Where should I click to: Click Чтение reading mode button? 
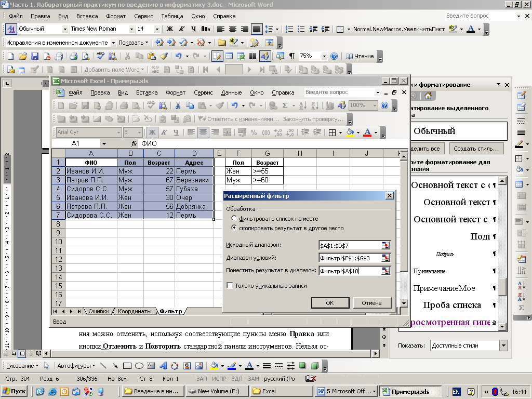click(x=360, y=56)
